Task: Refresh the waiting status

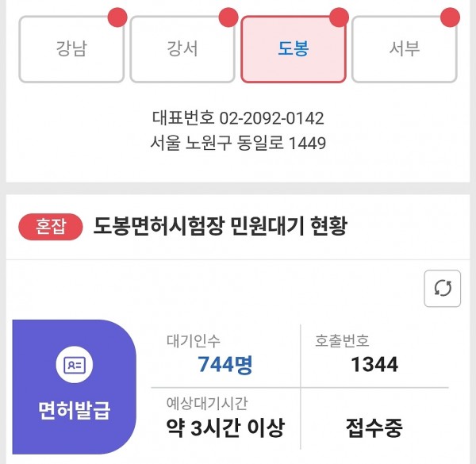Action: pyautogui.click(x=443, y=289)
